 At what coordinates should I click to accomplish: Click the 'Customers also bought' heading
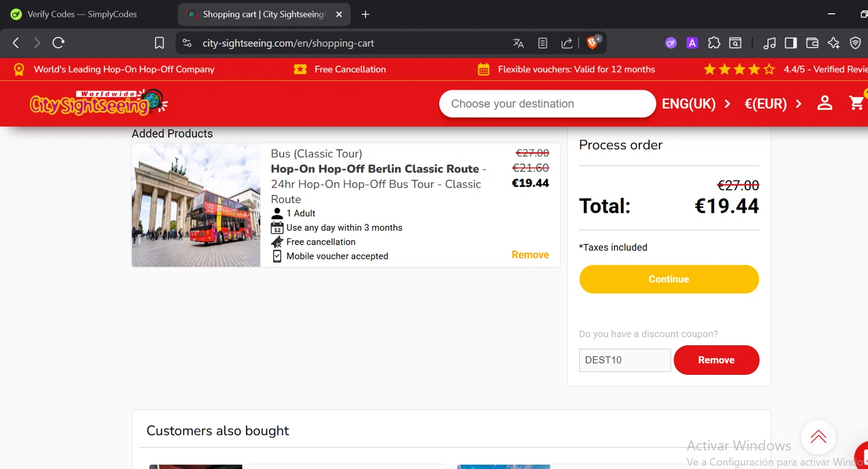tap(218, 431)
